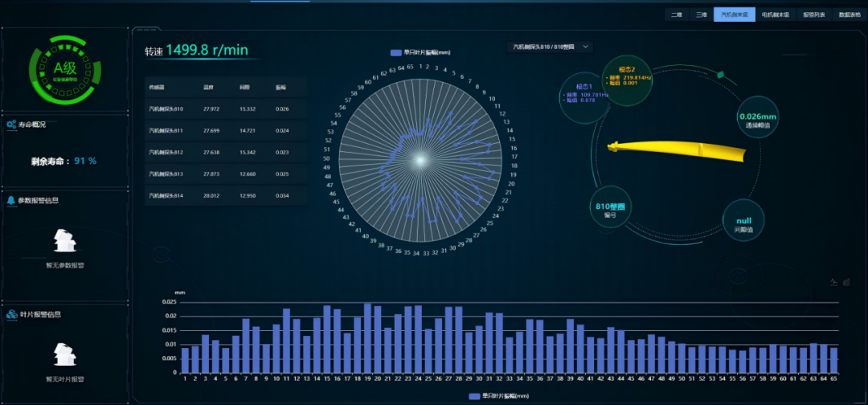Open the 汽机侧探头810 / 810整圈 dropdown
This screenshot has height=405, width=868.
(551, 47)
